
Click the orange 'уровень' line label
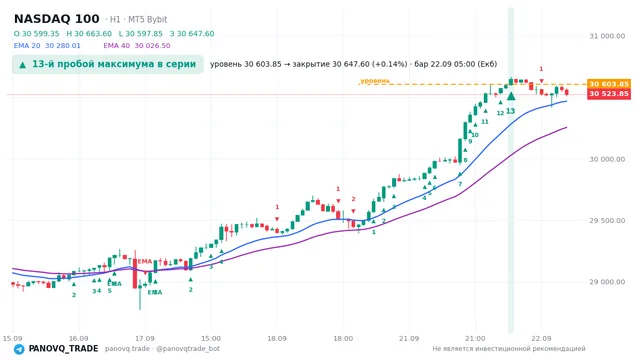pos(375,80)
